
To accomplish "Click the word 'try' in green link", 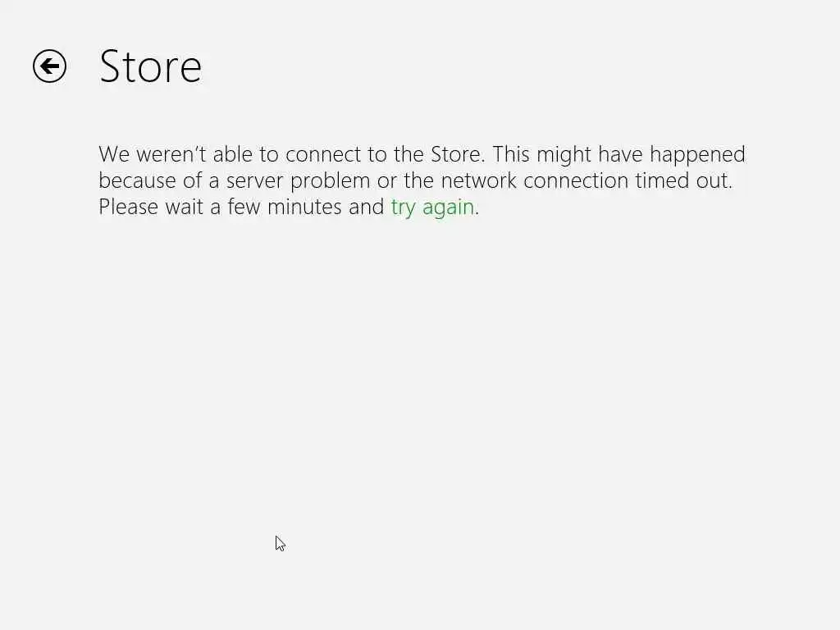I will click(403, 208).
